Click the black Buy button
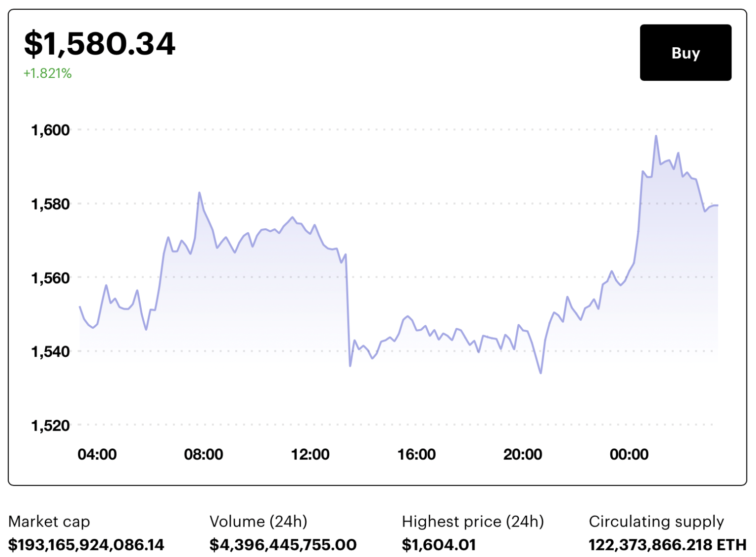 685,53
